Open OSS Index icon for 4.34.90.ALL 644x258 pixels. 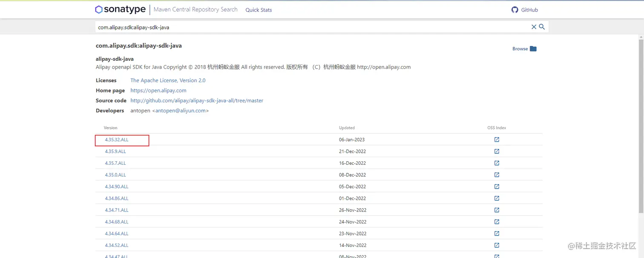(x=497, y=186)
